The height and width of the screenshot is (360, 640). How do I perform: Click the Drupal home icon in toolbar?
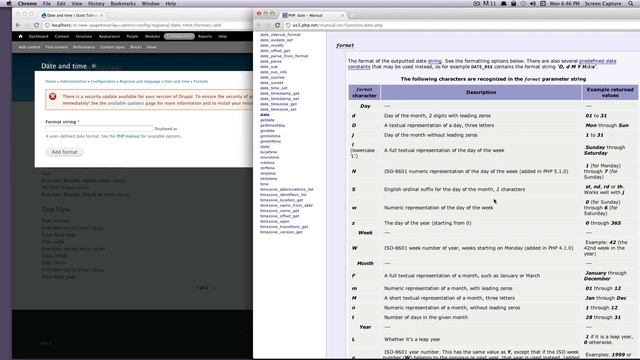pyautogui.click(x=20, y=36)
